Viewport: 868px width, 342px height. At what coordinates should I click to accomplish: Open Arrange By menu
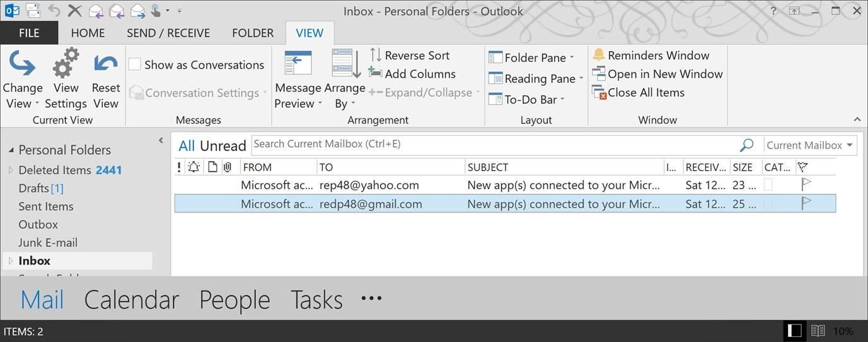click(x=345, y=79)
